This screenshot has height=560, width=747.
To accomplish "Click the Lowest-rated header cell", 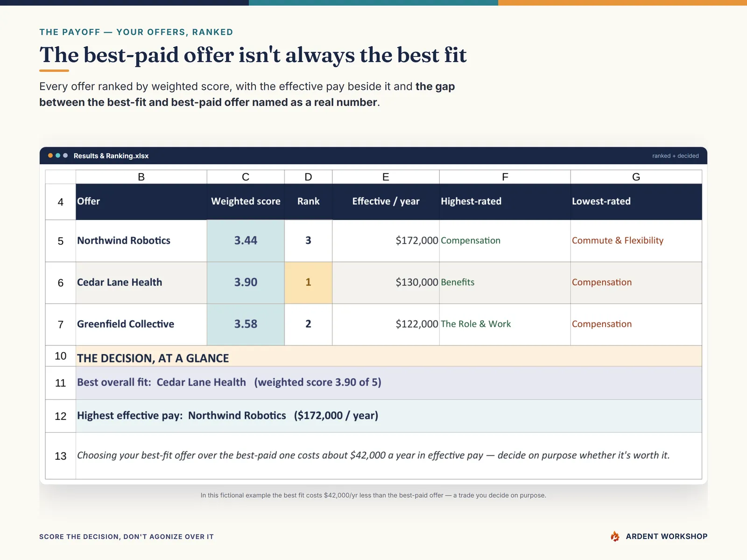I will pos(636,202).
